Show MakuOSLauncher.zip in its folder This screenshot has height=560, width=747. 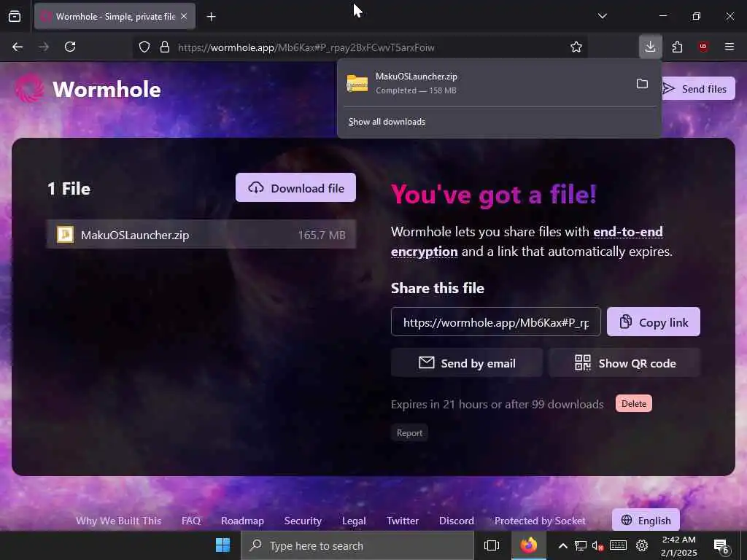click(x=642, y=84)
